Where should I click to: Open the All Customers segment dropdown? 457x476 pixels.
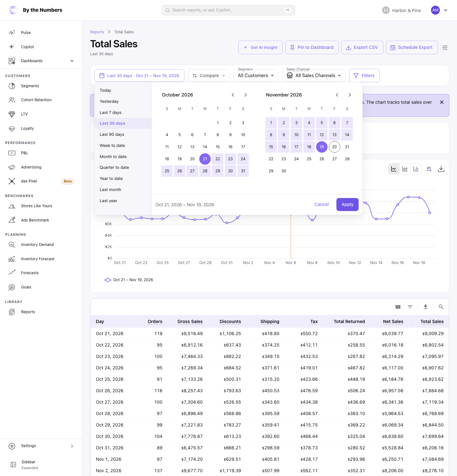[x=256, y=76]
